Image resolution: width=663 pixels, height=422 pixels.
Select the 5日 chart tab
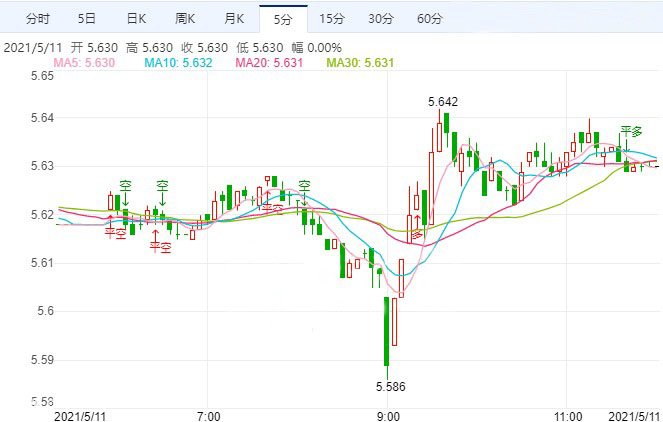coord(87,19)
